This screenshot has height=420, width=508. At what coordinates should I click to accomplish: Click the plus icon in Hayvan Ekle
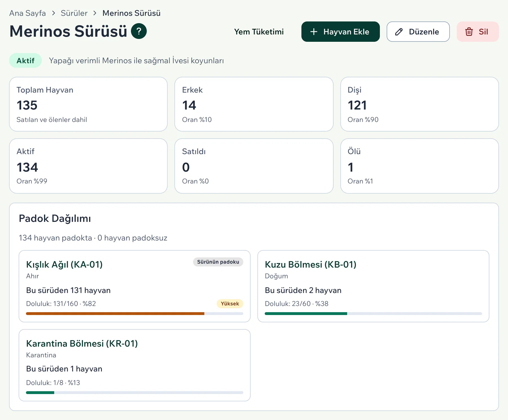point(314,32)
